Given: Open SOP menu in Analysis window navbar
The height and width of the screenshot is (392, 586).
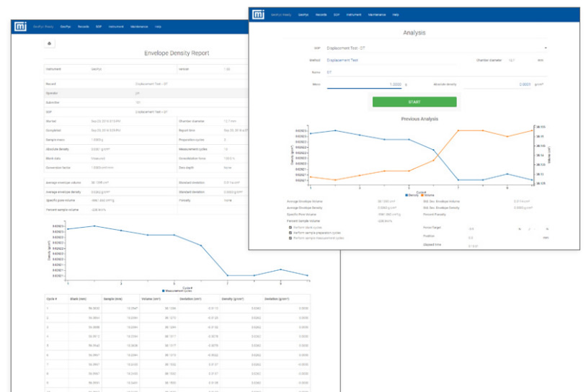Looking at the screenshot, I should pos(337,14).
